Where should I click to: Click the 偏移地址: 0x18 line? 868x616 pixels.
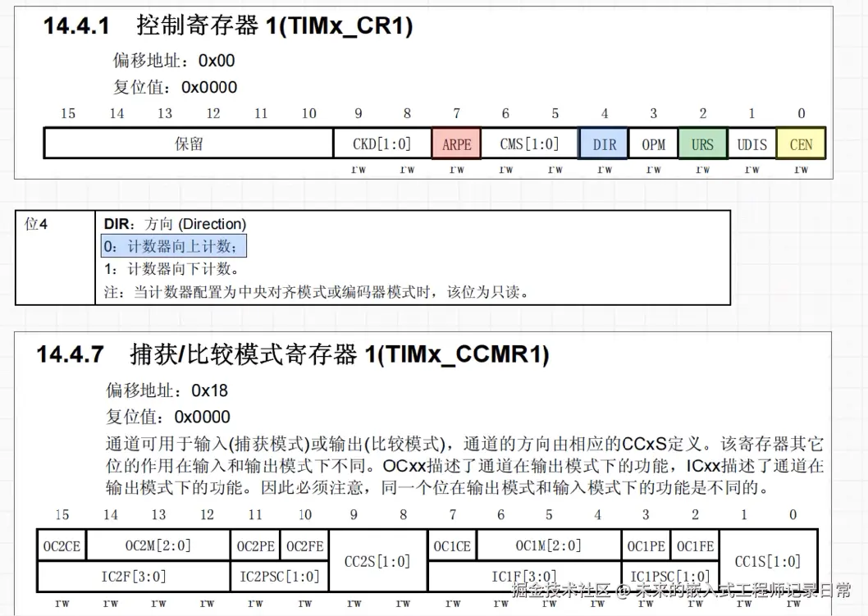167,390
